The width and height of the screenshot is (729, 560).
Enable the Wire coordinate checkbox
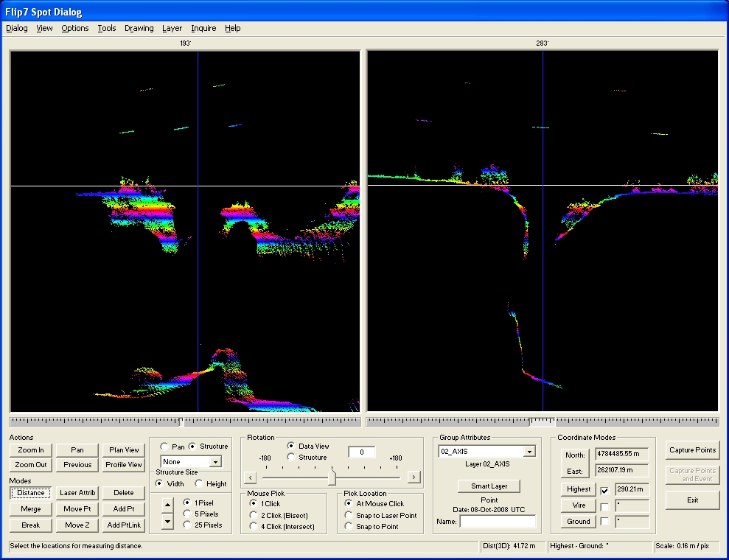(604, 507)
